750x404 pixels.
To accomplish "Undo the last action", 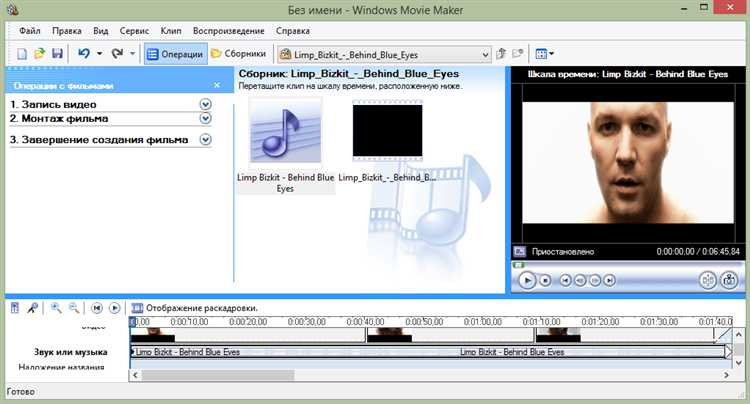I will coord(84,54).
